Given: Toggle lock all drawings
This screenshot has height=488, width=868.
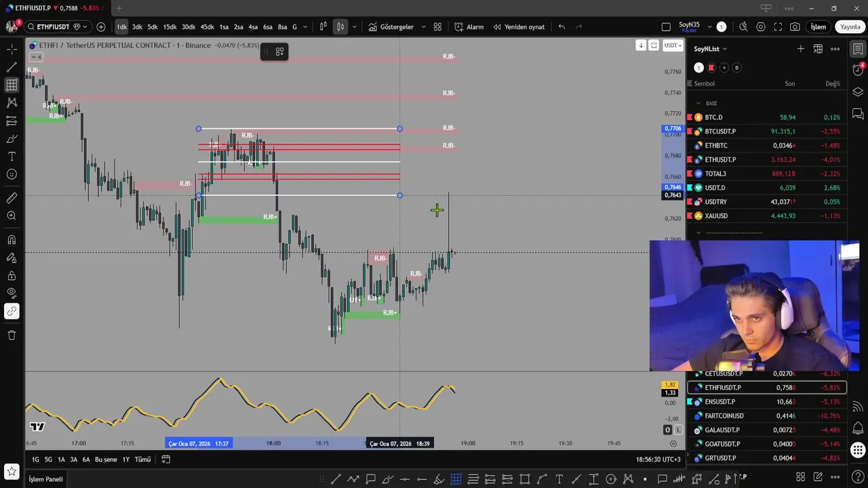Looking at the screenshot, I should point(12,275).
